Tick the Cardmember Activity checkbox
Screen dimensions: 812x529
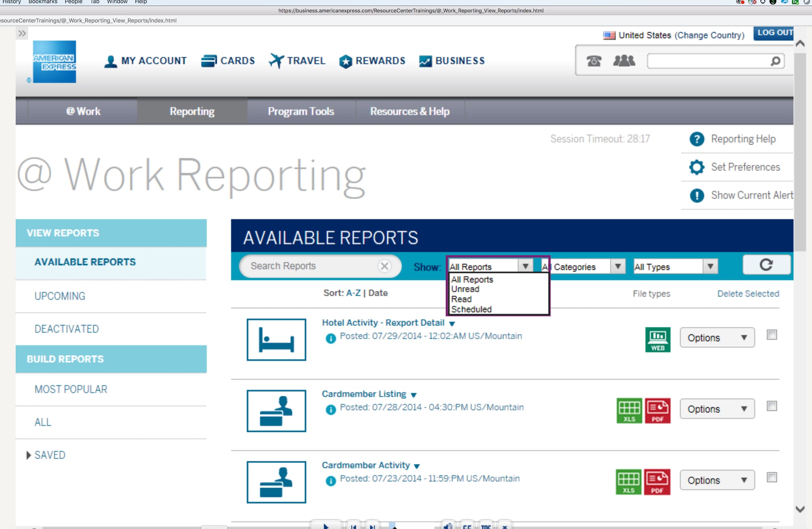click(771, 477)
